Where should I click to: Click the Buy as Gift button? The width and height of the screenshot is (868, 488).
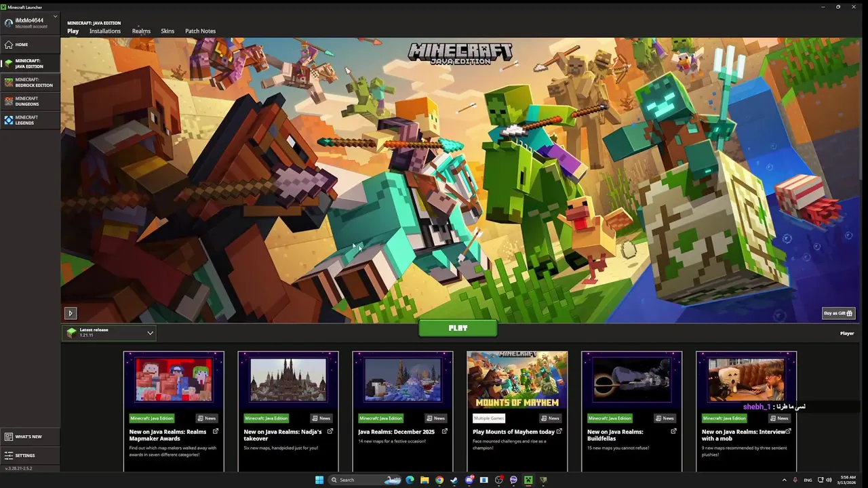tap(838, 313)
